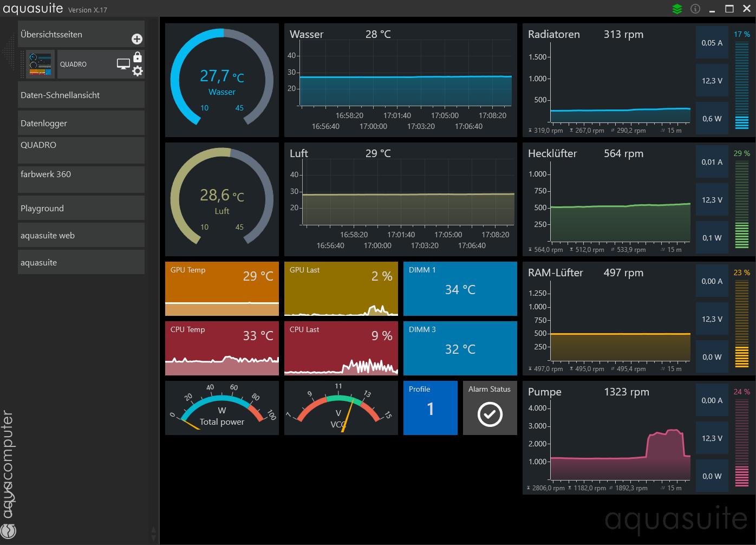This screenshot has height=545, width=756.
Task: Open the aquasuite web section
Action: [x=81, y=235]
